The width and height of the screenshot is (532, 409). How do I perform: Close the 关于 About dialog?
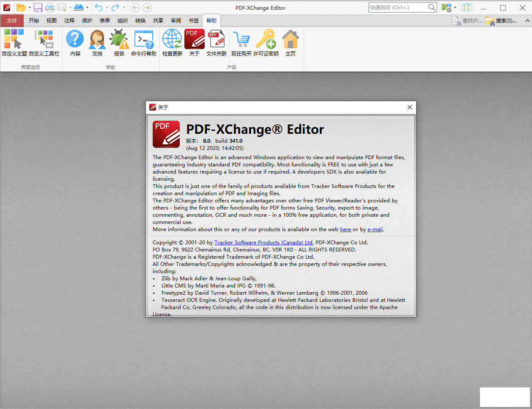pos(409,107)
